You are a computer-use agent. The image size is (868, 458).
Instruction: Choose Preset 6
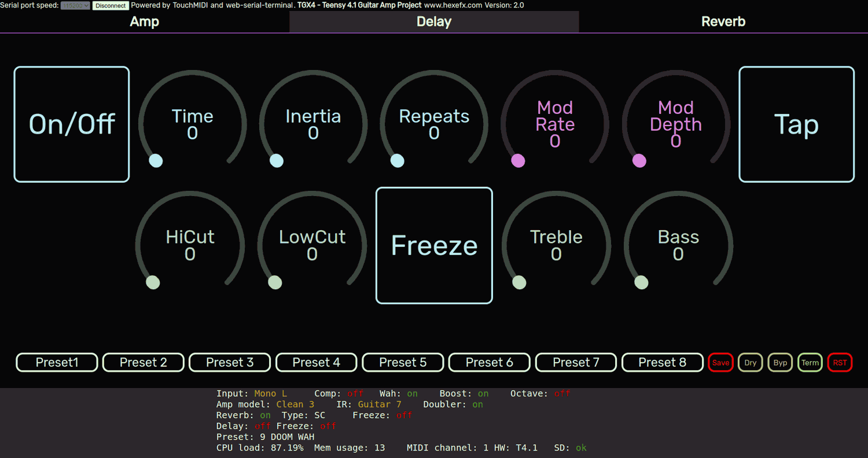click(490, 363)
